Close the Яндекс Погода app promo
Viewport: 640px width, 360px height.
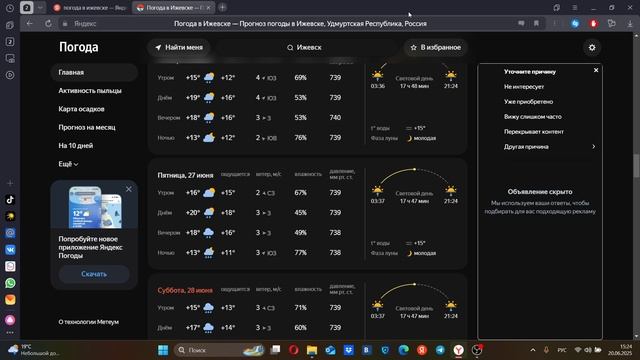[x=129, y=189]
